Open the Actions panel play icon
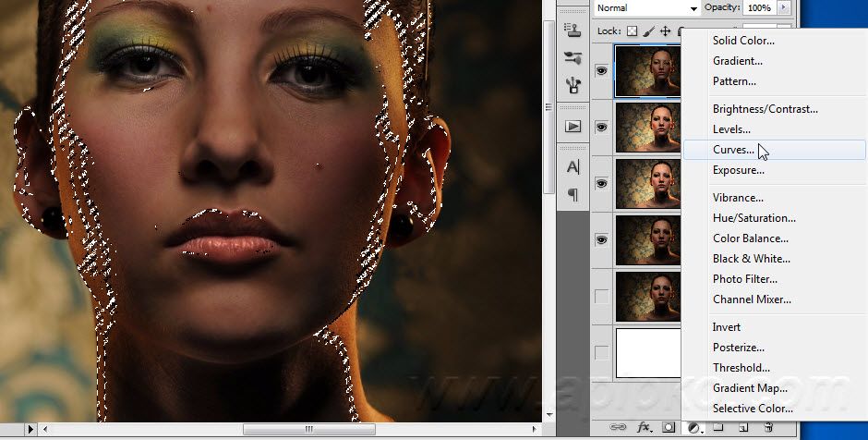The width and height of the screenshot is (868, 440). pyautogui.click(x=573, y=127)
